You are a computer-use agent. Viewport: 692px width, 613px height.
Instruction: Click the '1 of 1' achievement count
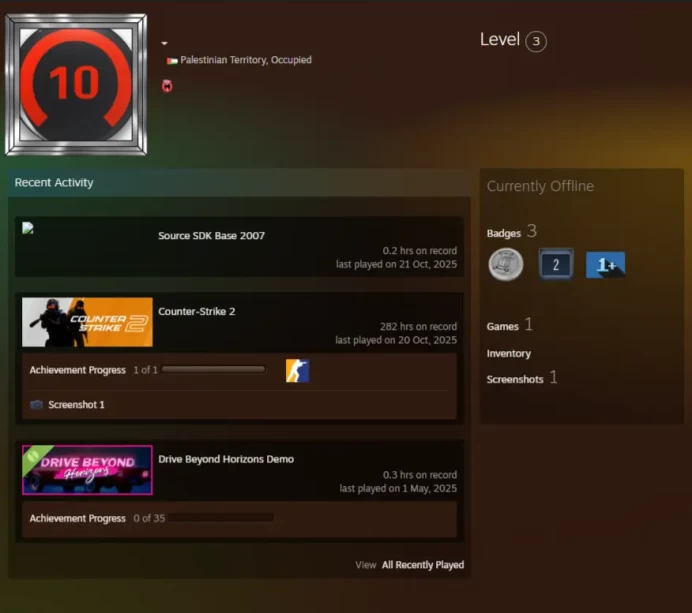click(x=145, y=370)
